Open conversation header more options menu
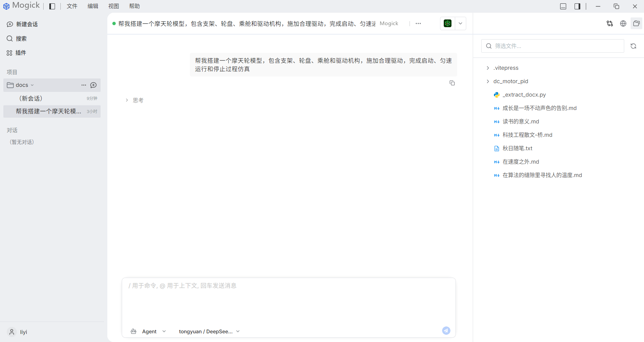The width and height of the screenshot is (644, 342). 418,23
